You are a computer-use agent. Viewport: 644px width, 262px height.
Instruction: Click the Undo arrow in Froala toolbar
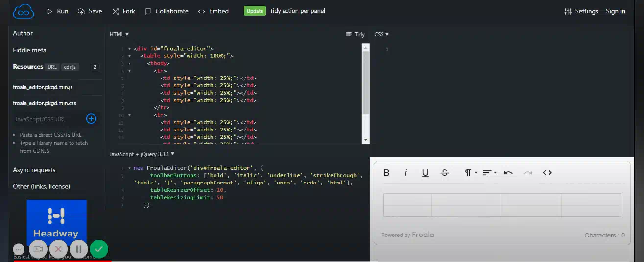click(508, 173)
